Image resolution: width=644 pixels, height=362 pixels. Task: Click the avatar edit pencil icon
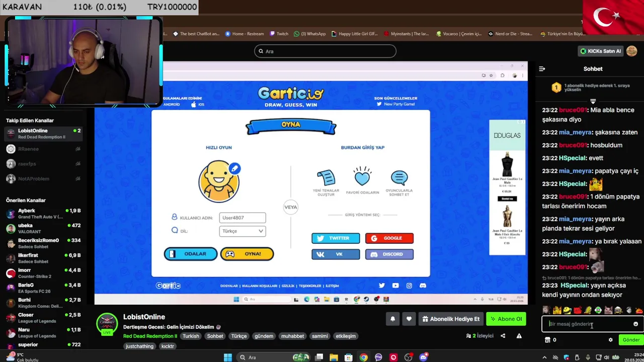click(234, 169)
